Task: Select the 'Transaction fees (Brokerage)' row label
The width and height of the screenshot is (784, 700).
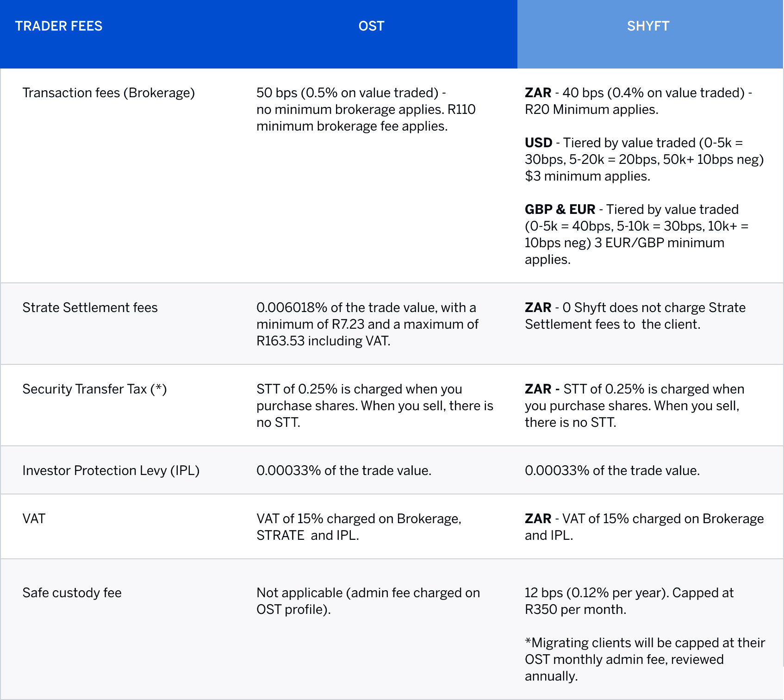Action: click(109, 93)
